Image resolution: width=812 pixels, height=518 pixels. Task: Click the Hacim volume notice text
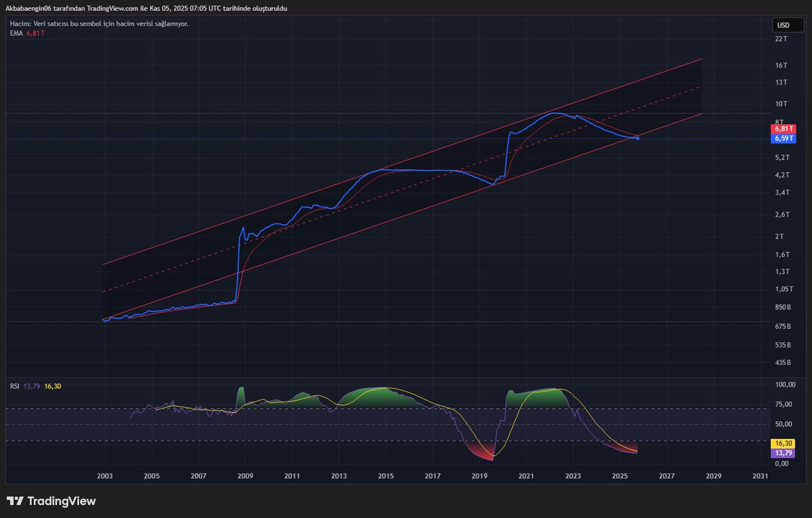pos(99,23)
